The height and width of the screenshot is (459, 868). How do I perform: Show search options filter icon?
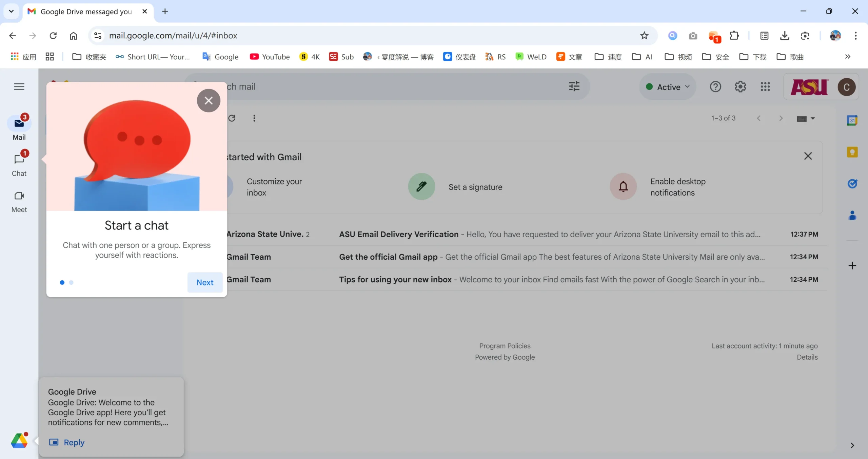(x=574, y=86)
